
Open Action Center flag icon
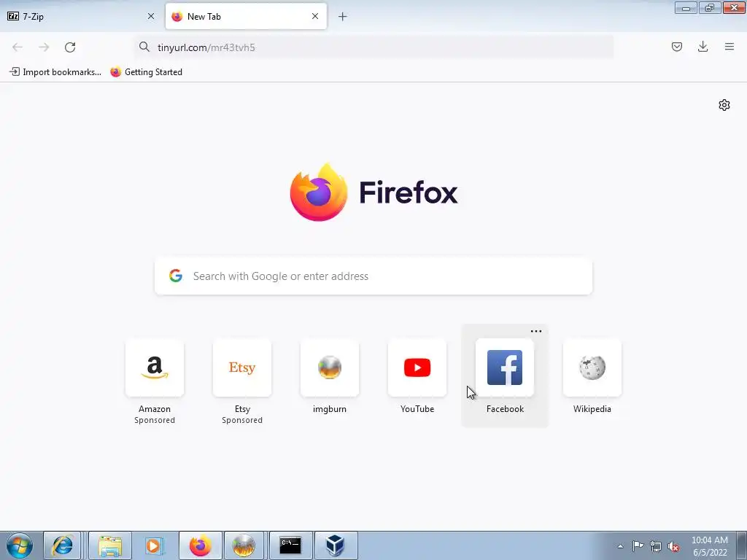(638, 546)
